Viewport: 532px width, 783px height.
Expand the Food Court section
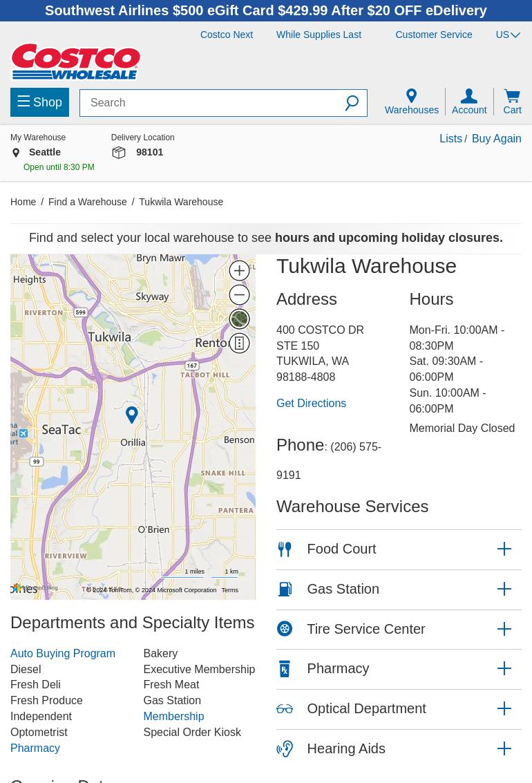pos(504,549)
